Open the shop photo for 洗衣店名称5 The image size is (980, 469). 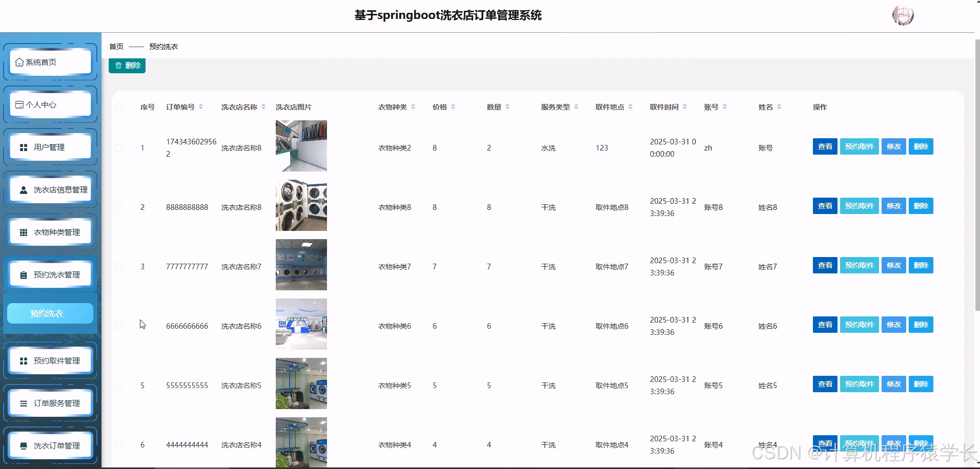point(301,383)
